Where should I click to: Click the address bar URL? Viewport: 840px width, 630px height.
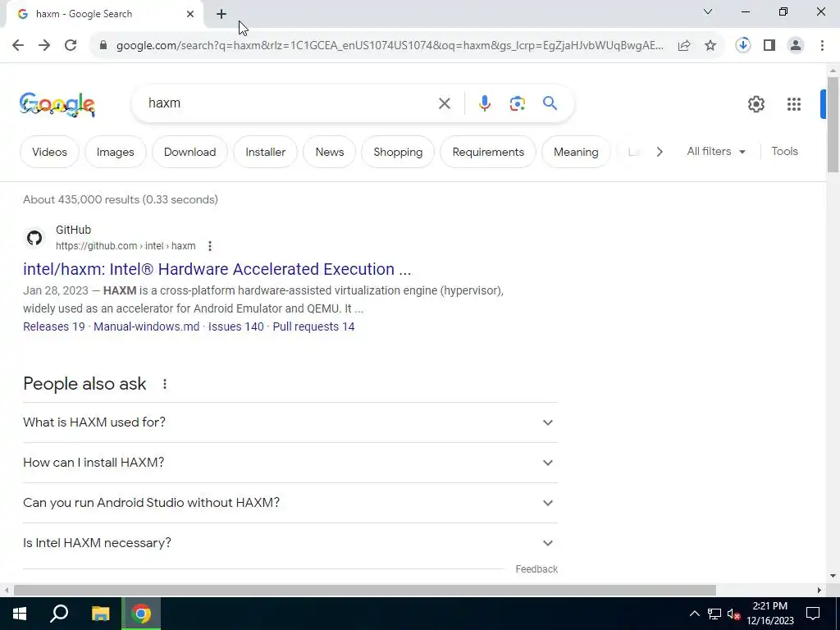(390, 46)
